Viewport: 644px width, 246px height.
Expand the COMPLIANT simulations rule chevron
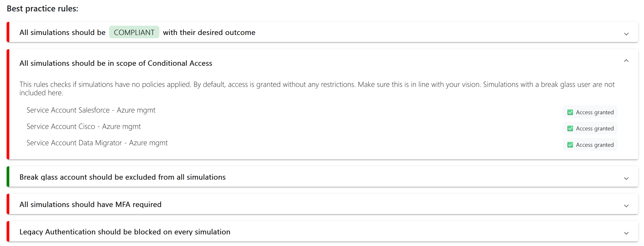[626, 34]
